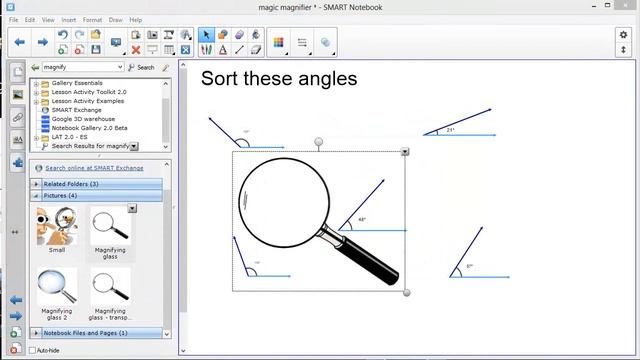The width and height of the screenshot is (640, 360).
Task: Expand the Gallery Essentials folder
Action: pyautogui.click(x=36, y=84)
